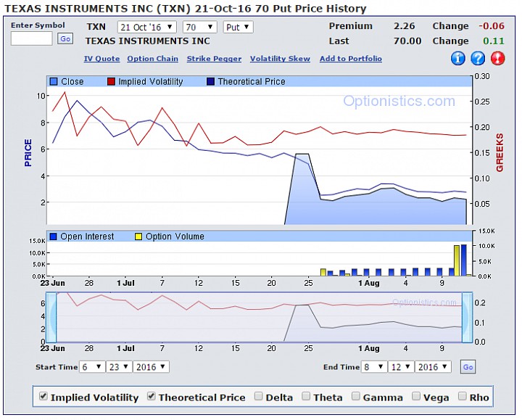Click the TXN ticker label

[x=96, y=27]
